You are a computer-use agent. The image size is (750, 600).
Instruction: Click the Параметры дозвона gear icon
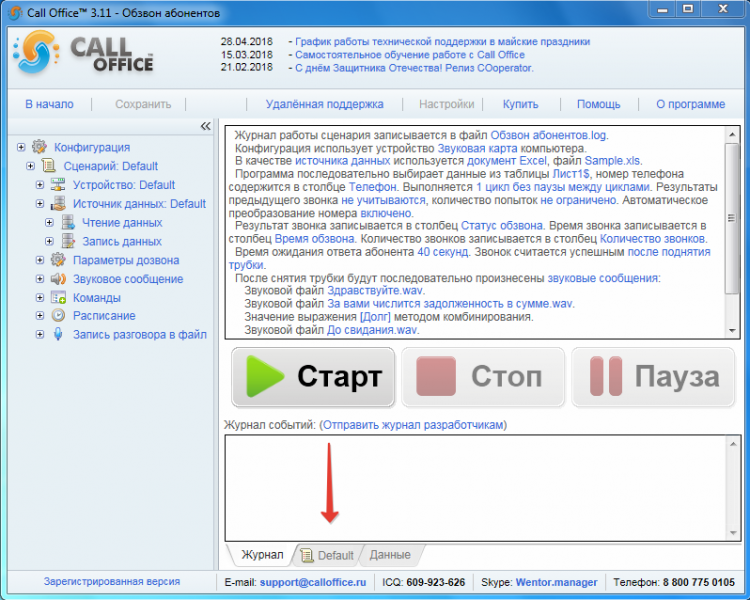point(58,260)
